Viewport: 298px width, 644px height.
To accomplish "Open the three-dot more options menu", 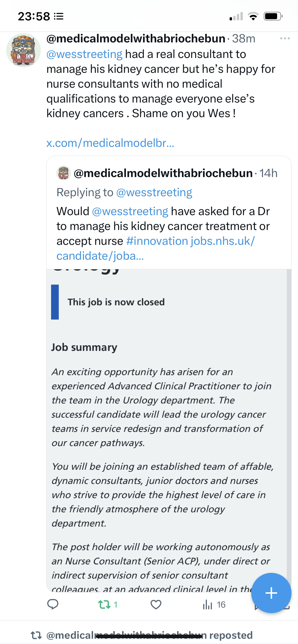I will (x=285, y=39).
